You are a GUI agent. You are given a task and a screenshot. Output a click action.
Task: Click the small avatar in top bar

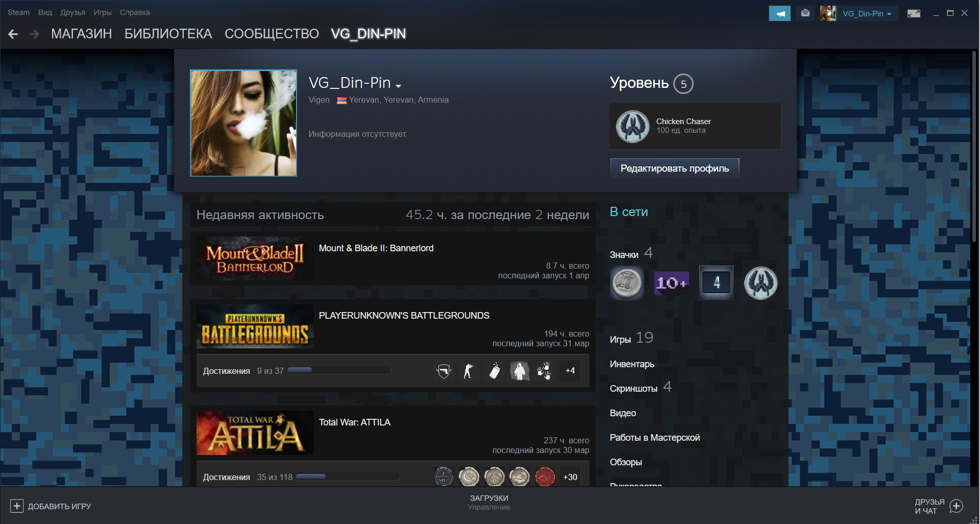click(828, 13)
